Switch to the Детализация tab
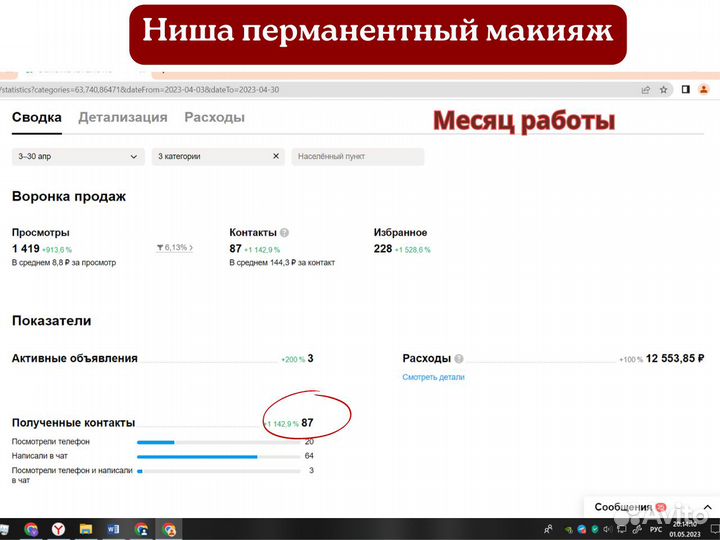720x540 pixels. click(123, 118)
